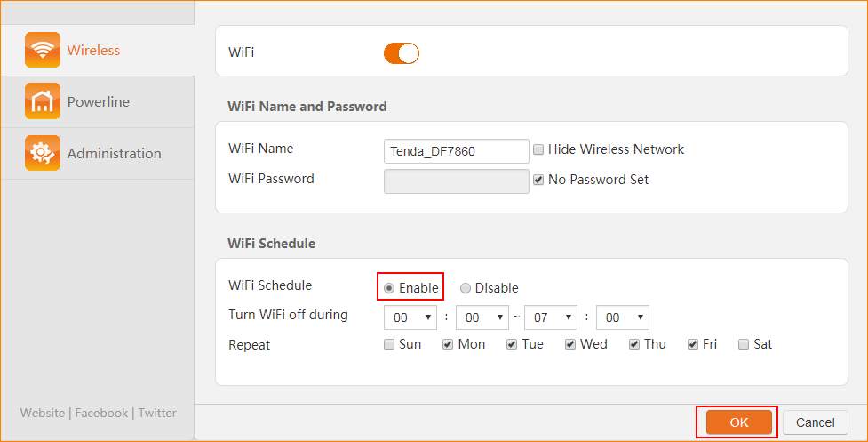Click the WiFi Name input field
Image resolution: width=868 pixels, height=442 pixels.
(457, 151)
